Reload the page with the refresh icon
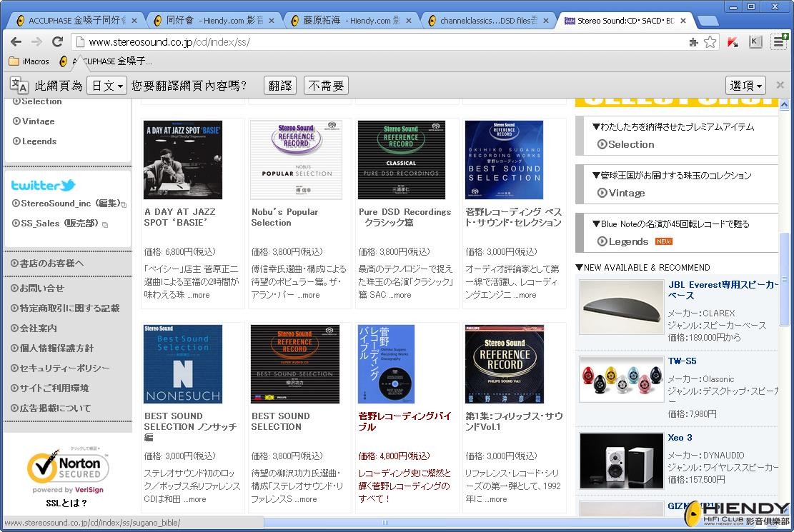794x532 pixels. pos(58,41)
